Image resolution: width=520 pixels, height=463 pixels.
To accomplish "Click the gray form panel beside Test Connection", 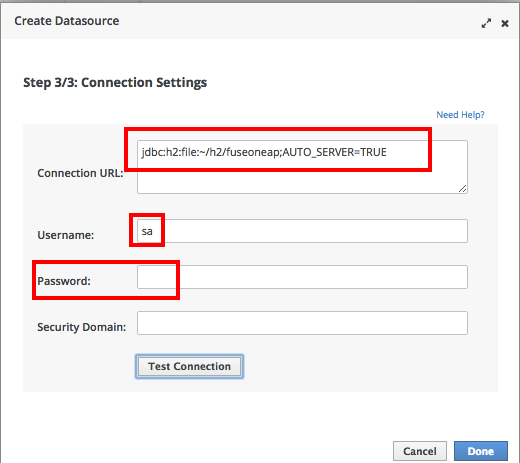I will tap(367, 367).
